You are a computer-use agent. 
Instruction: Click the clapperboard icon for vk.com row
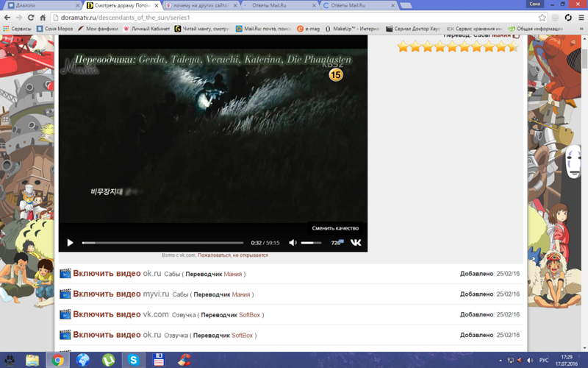point(65,314)
